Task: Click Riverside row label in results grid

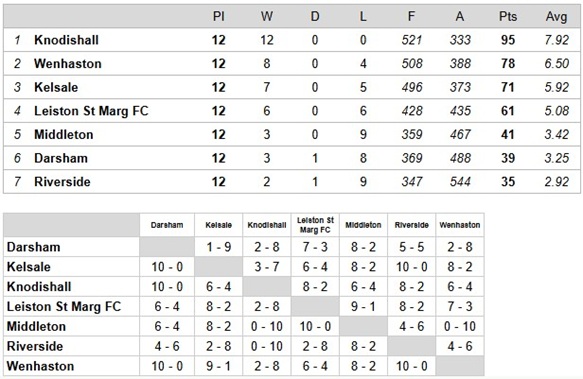Action: click(x=35, y=346)
